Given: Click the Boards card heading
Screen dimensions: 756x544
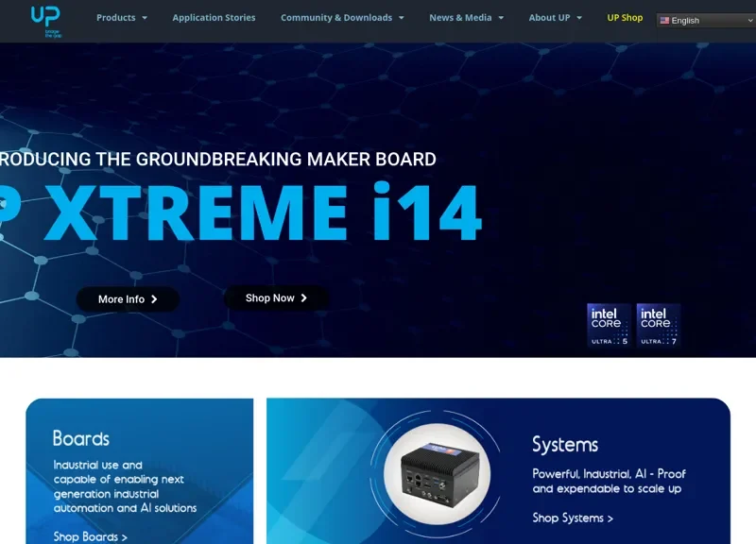Looking at the screenshot, I should (81, 438).
